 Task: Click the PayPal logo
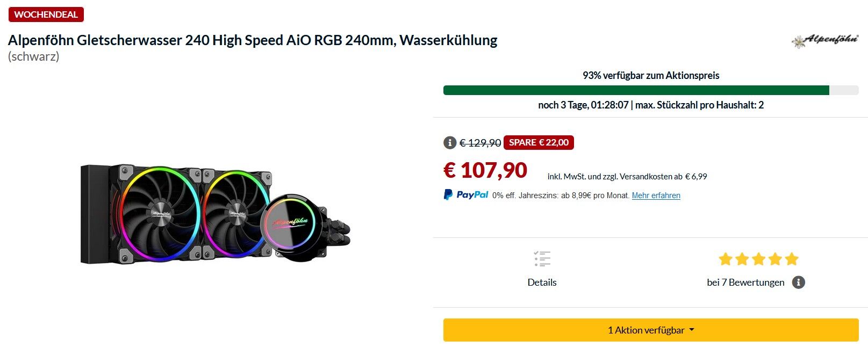pyautogui.click(x=466, y=194)
